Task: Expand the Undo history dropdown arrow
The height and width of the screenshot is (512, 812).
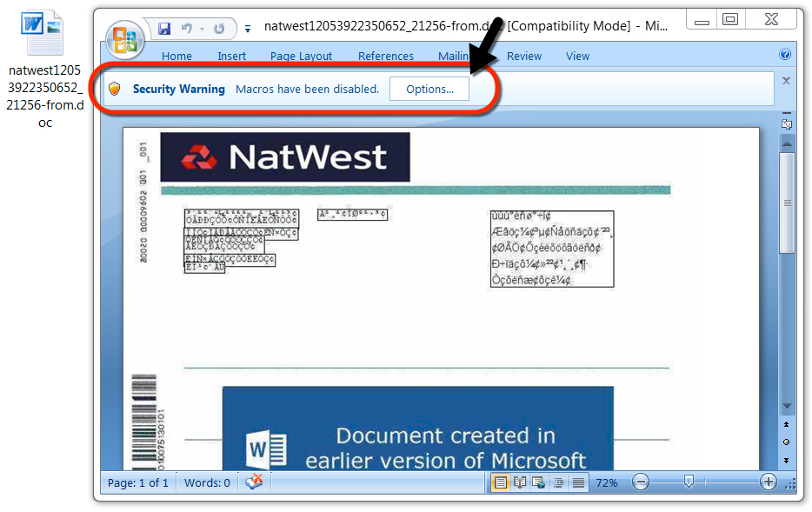Action: pyautogui.click(x=202, y=29)
